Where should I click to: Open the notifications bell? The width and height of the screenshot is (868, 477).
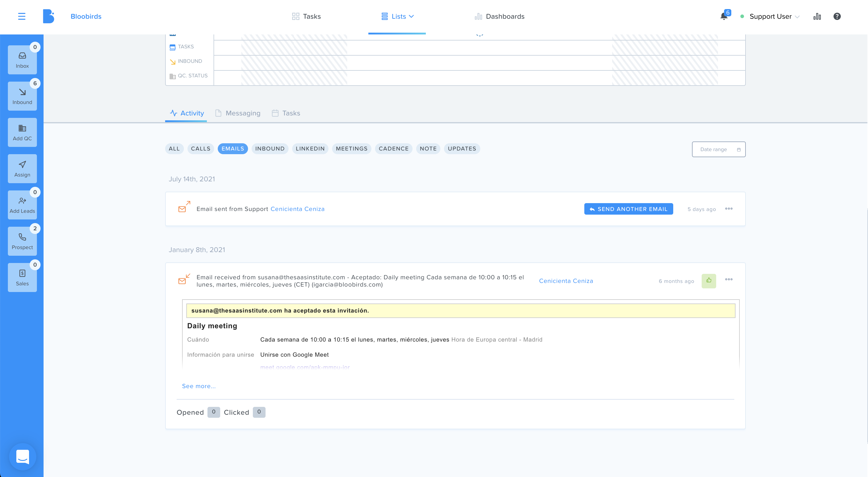pos(723,16)
